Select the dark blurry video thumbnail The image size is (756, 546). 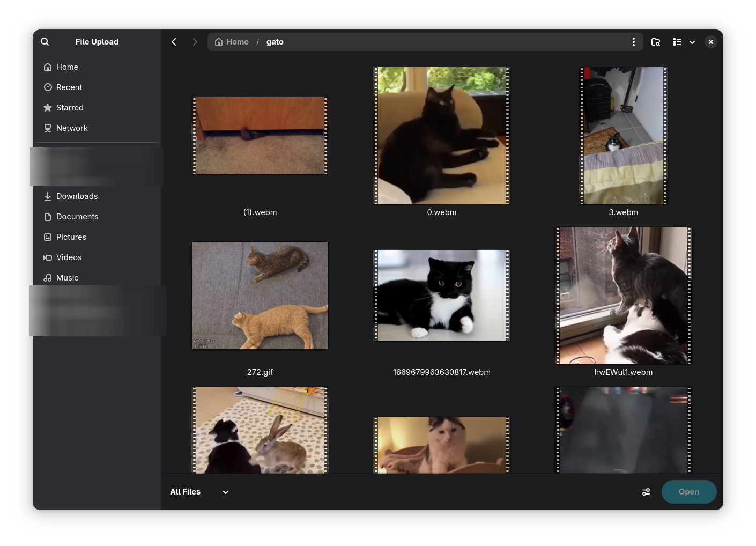tap(624, 430)
